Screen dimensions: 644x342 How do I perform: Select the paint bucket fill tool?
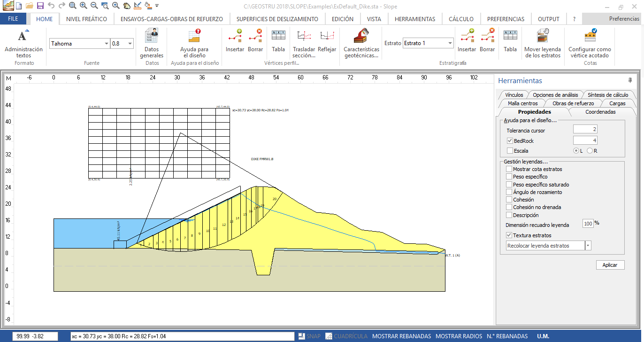[148, 6]
